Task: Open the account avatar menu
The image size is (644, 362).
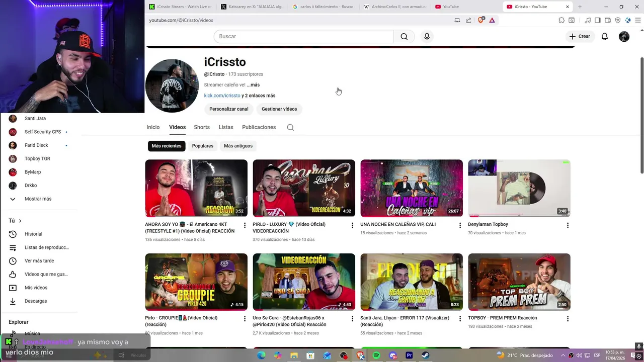Action: point(624,36)
